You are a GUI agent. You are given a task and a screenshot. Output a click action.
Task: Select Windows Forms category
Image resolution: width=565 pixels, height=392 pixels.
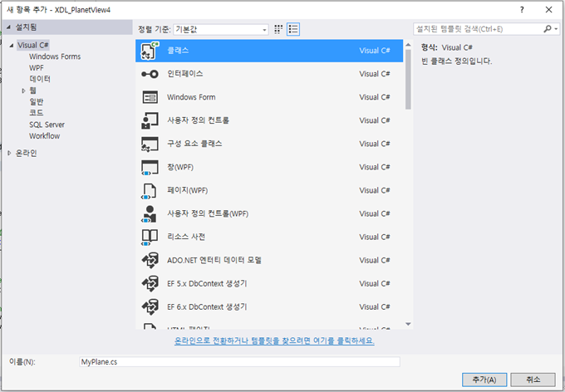pyautogui.click(x=55, y=56)
